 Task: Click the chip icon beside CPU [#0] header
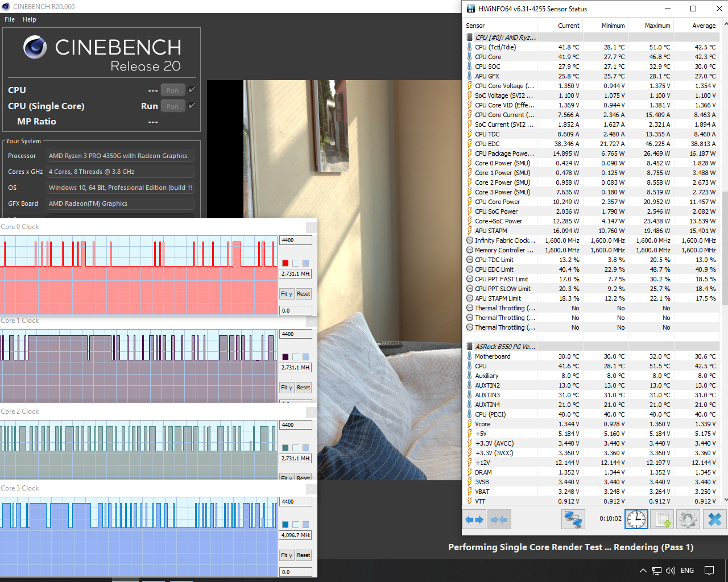[470, 38]
